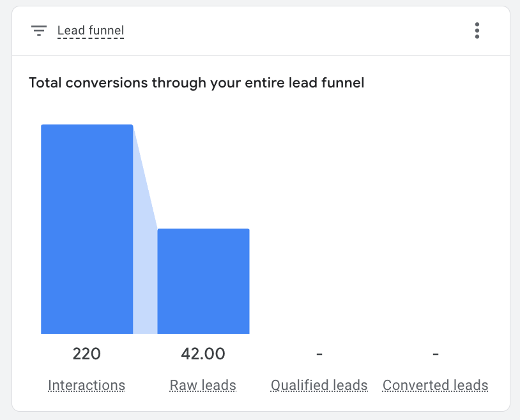Click the 220 Interactions value
The image size is (520, 420).
tap(87, 354)
